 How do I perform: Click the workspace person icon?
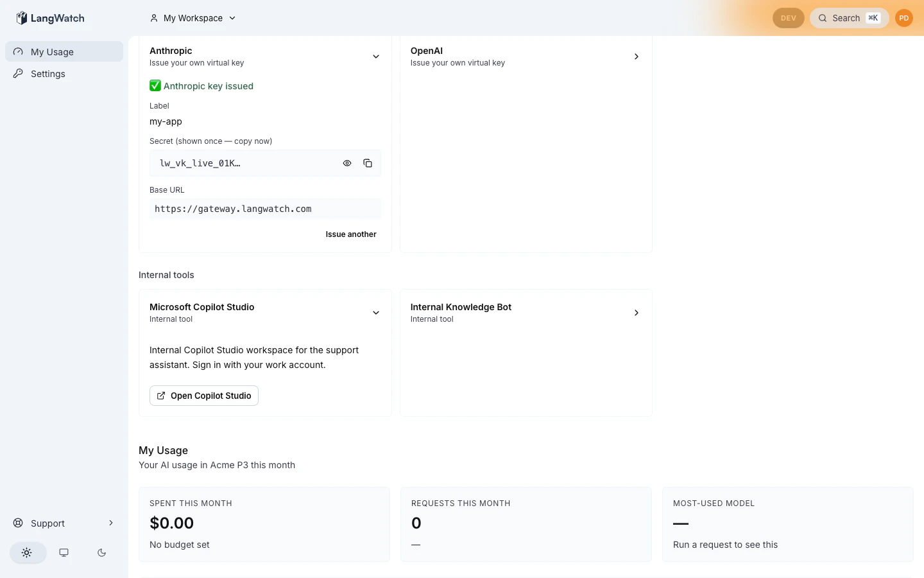[x=154, y=18]
